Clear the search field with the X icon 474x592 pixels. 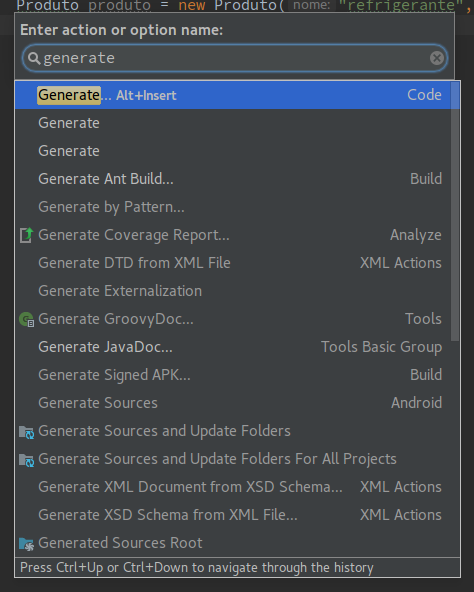(437, 58)
